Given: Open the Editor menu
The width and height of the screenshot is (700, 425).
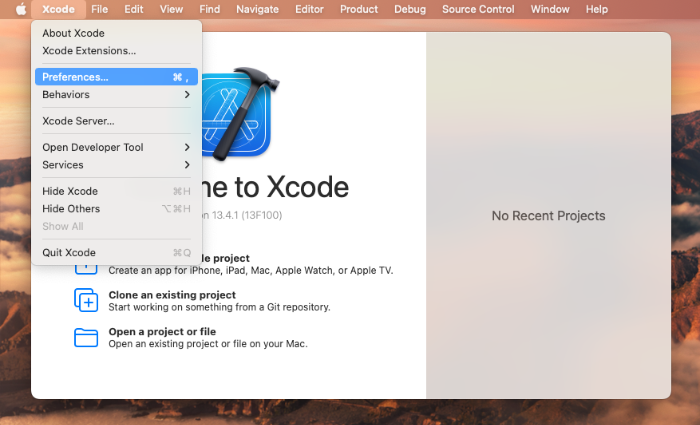Looking at the screenshot, I should coord(309,9).
